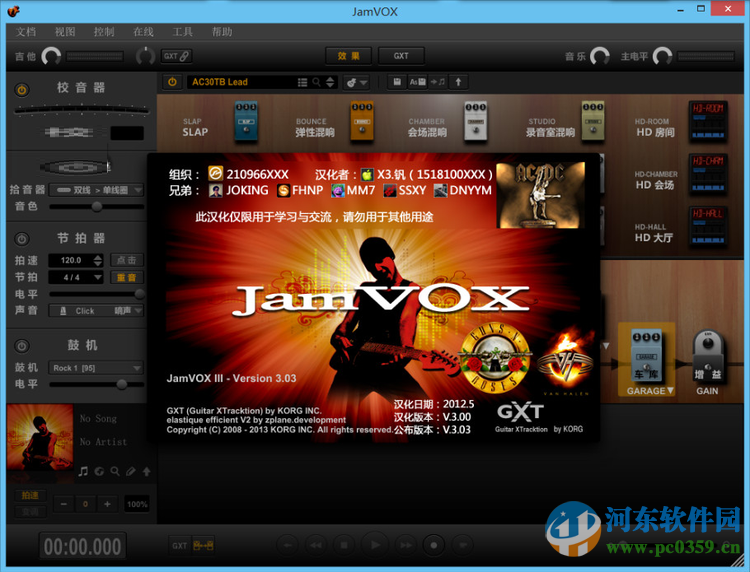Adjust the 音色 tone slider

[96, 207]
